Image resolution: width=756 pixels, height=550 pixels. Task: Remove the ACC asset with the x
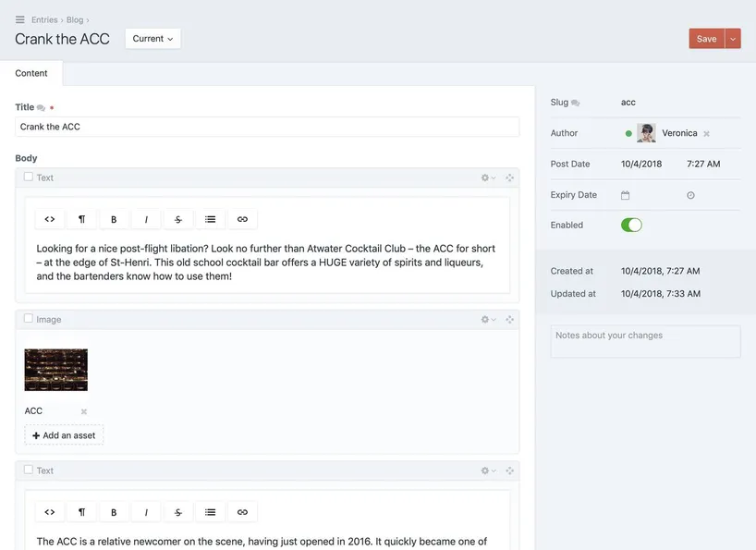pos(84,411)
